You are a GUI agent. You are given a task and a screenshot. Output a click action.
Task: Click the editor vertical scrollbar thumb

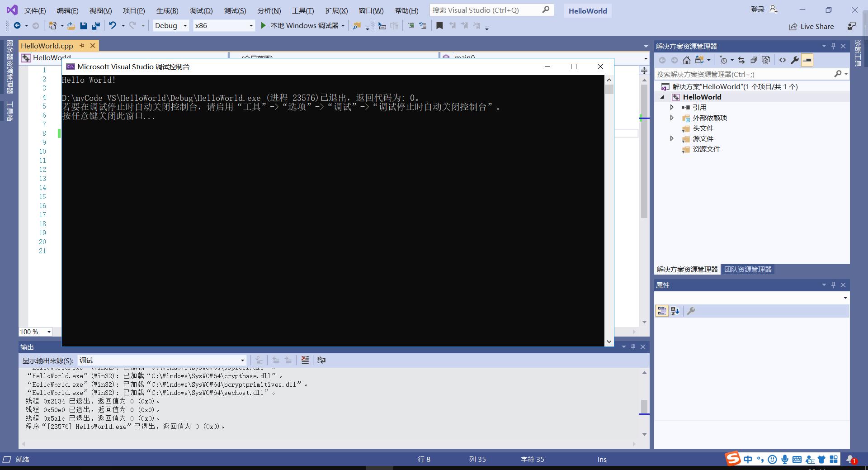[x=644, y=151]
